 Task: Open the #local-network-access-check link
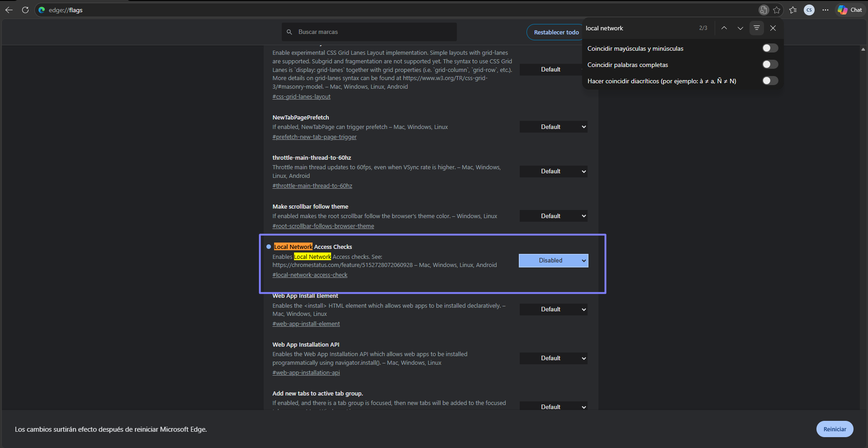pyautogui.click(x=310, y=275)
